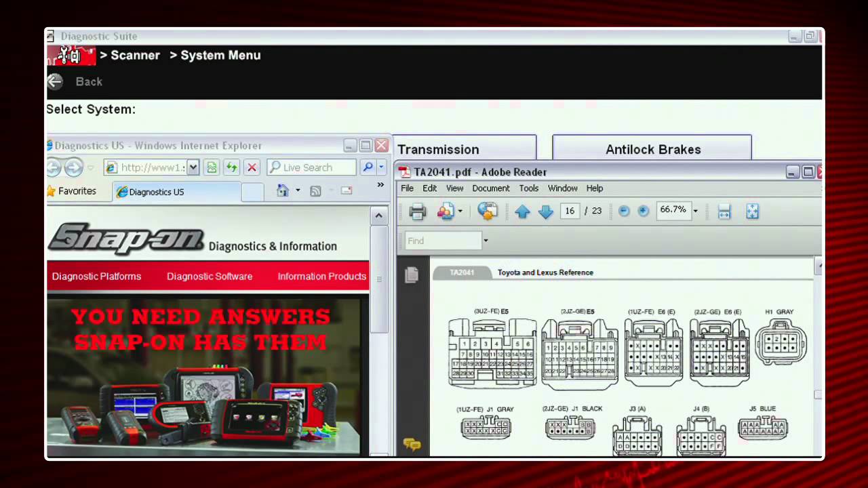868x488 pixels.
Task: Click the Favorites star in Internet Explorer
Action: pyautogui.click(x=51, y=191)
